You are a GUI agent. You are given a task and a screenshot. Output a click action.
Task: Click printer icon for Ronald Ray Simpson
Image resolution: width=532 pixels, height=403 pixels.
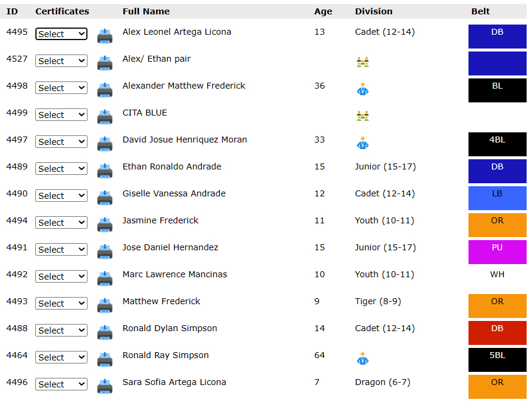(105, 359)
